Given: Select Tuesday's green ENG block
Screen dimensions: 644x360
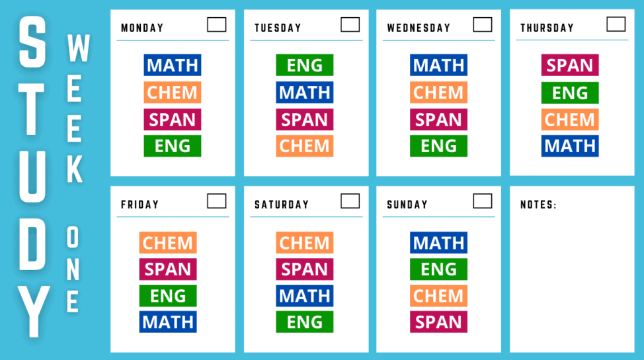Looking at the screenshot, I should (305, 66).
